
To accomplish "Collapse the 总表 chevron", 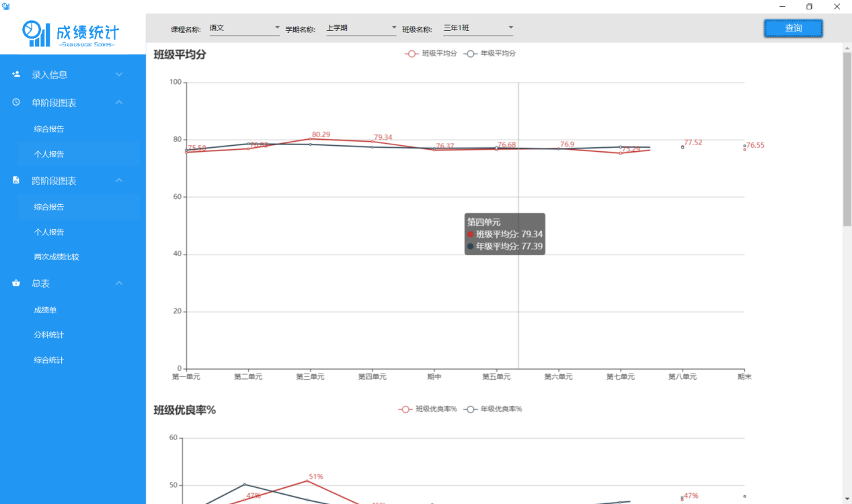I will [119, 284].
